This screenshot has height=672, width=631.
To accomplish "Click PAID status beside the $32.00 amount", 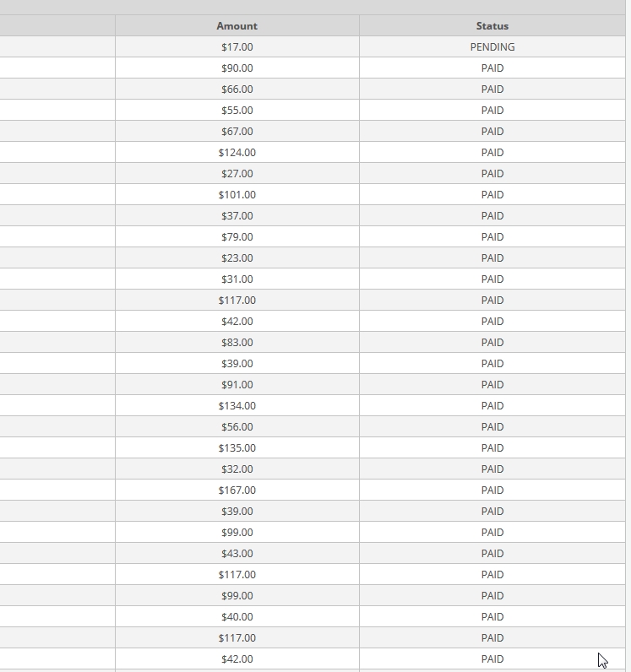I will point(492,469).
